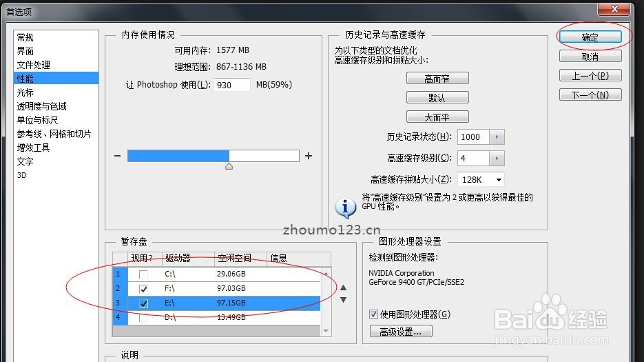Click the 867-1136 MB ideal range text
Viewport: 644px width, 362px height.
pos(242,67)
